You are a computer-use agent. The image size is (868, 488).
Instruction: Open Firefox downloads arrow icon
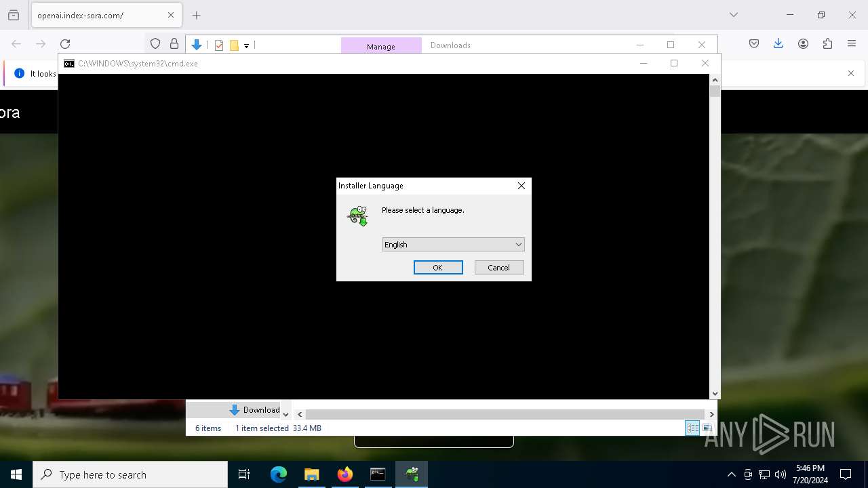[x=778, y=44]
